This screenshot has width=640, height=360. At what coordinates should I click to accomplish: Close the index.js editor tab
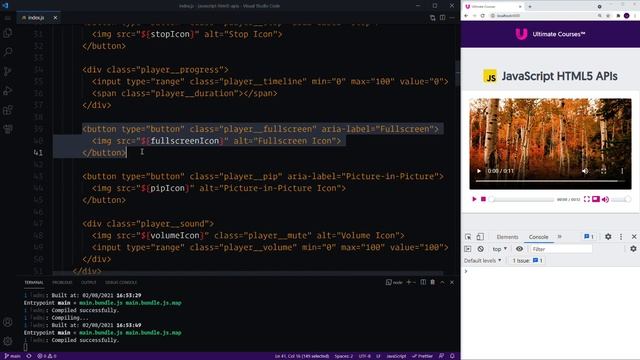click(x=55, y=18)
